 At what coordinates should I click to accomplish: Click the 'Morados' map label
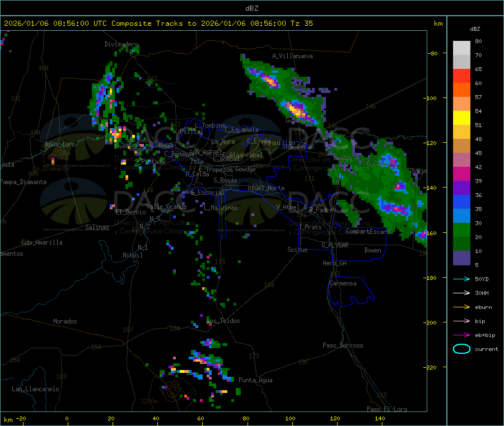(65, 321)
